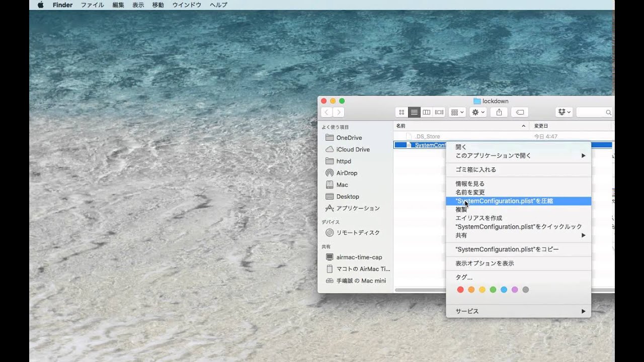Choose 複製 in context menu
This screenshot has width=644, height=362.
(x=518, y=210)
